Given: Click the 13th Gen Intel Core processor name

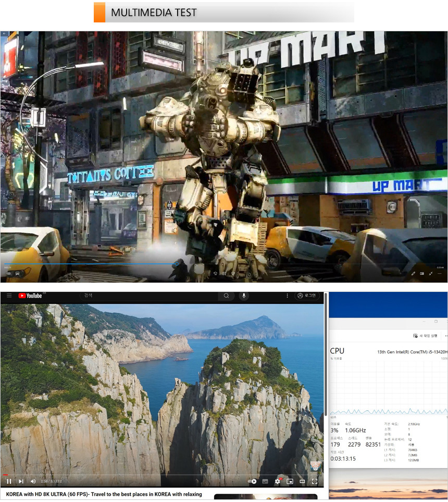Looking at the screenshot, I should tap(412, 352).
